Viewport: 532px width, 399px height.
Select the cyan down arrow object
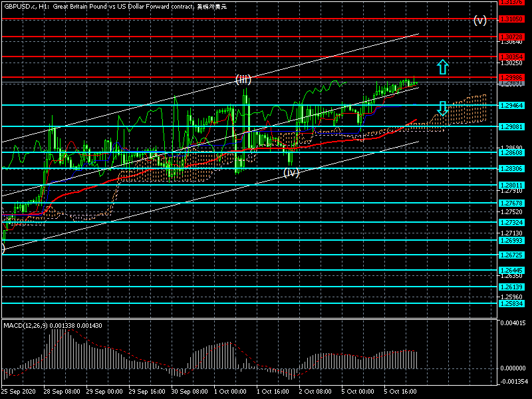point(442,108)
